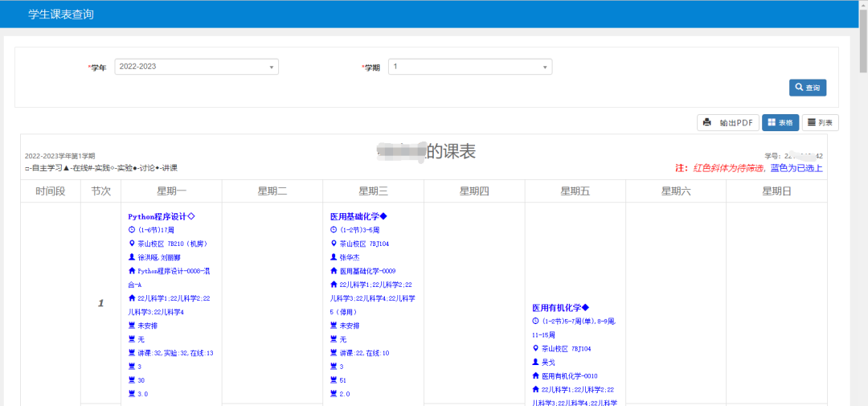Click the printer icon on 输出PDF
The image size is (868, 406).
click(707, 123)
